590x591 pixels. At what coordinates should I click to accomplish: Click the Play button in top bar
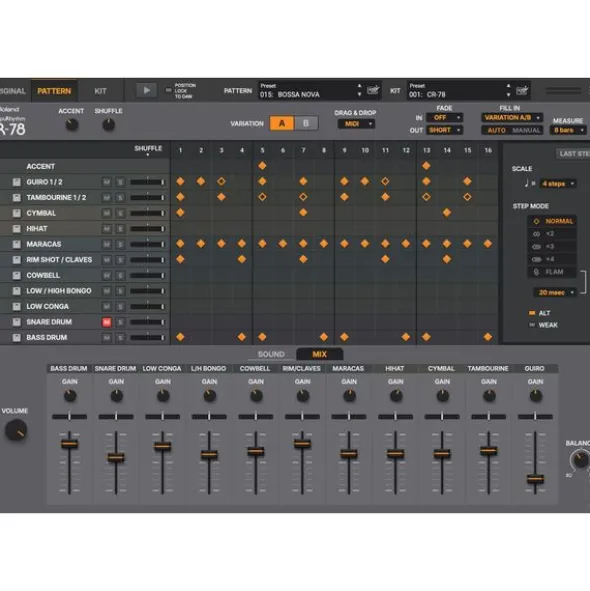pos(146,90)
